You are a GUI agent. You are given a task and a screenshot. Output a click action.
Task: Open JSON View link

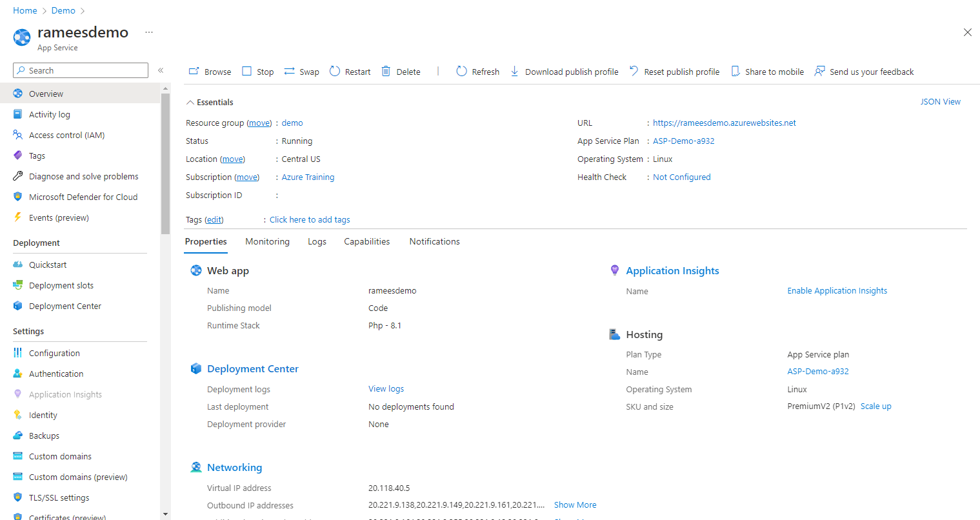[940, 102]
